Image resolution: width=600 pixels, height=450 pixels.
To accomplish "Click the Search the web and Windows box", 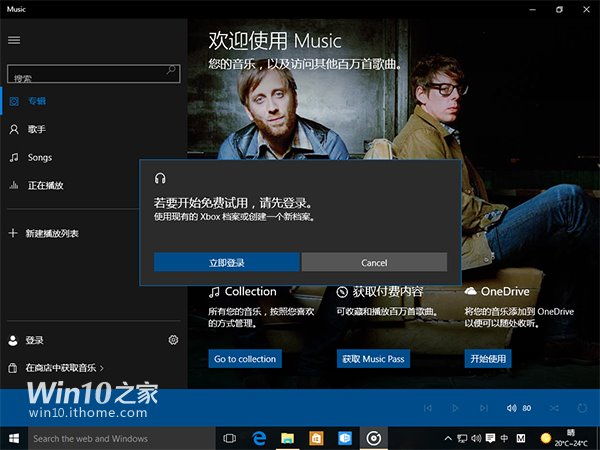I will point(122,439).
